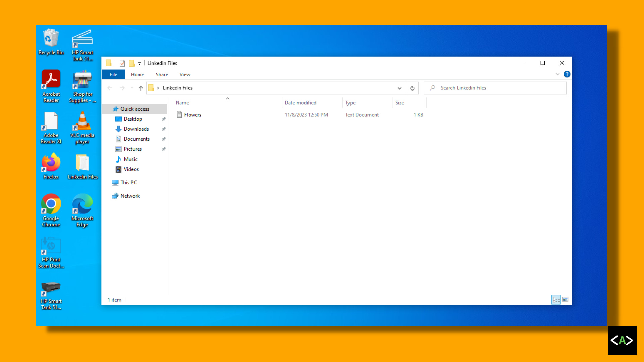Open the View ribbon tab
644x362 pixels.
click(185, 75)
